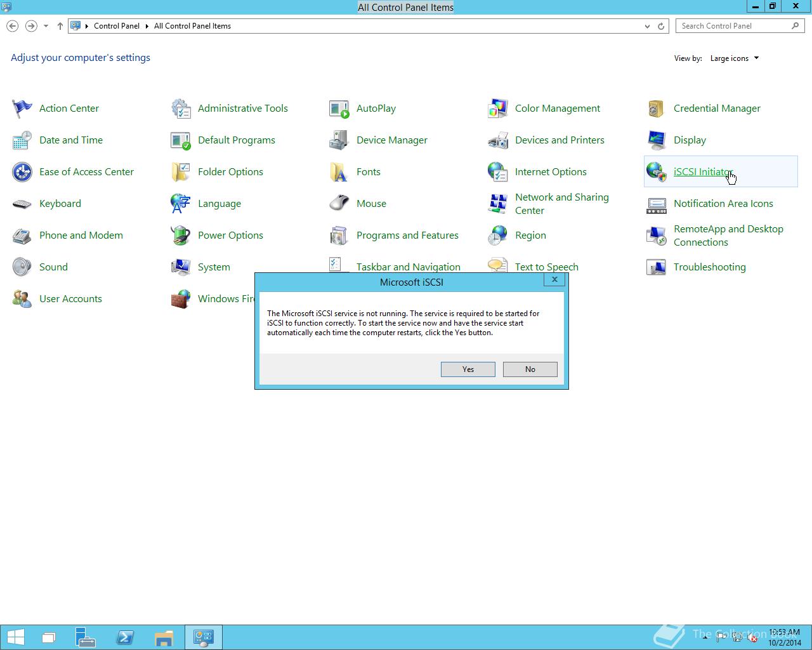Open Color Management icon
Image resolution: width=812 pixels, height=650 pixels.
[498, 109]
